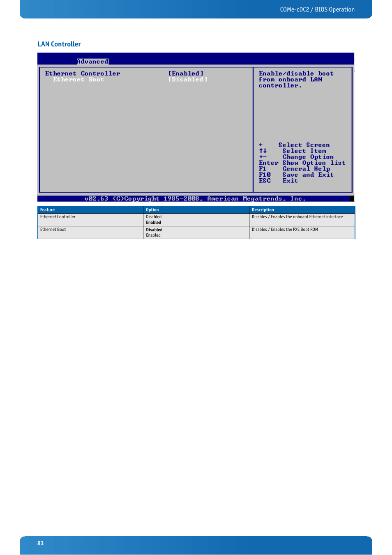This screenshot has width=392, height=555.
Task: Click the Option column header
Action: 152,210
